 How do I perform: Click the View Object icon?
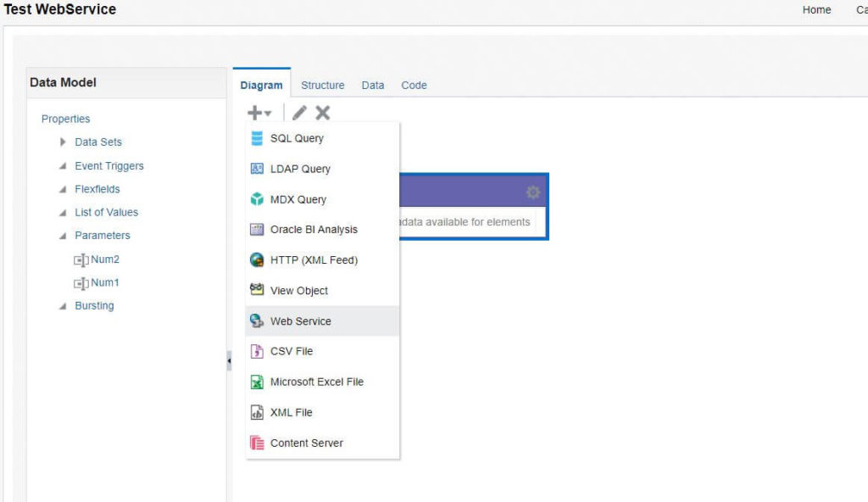(x=257, y=290)
